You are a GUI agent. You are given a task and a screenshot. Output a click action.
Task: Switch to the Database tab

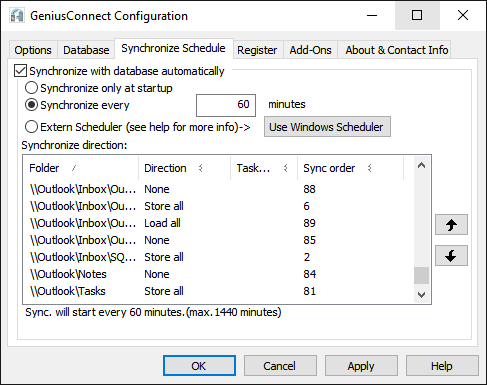tap(86, 50)
